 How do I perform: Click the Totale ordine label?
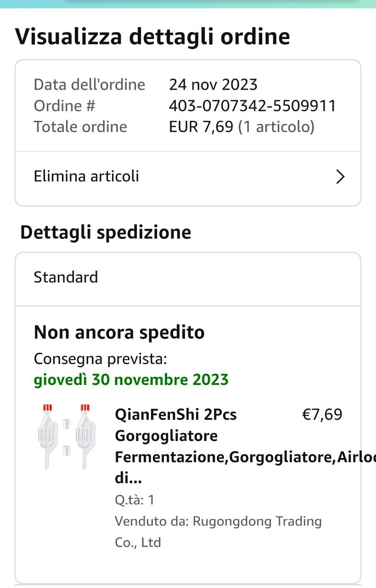80,127
